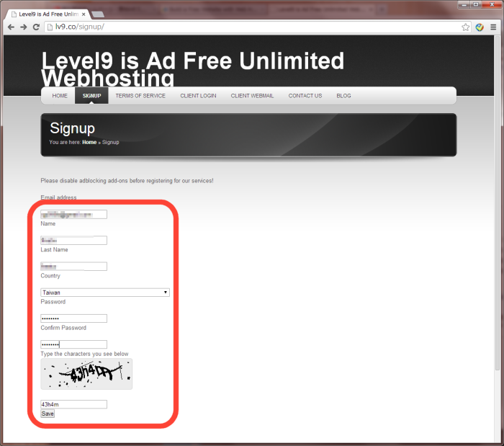
Task: Close the browser window
Action: (x=492, y=4)
